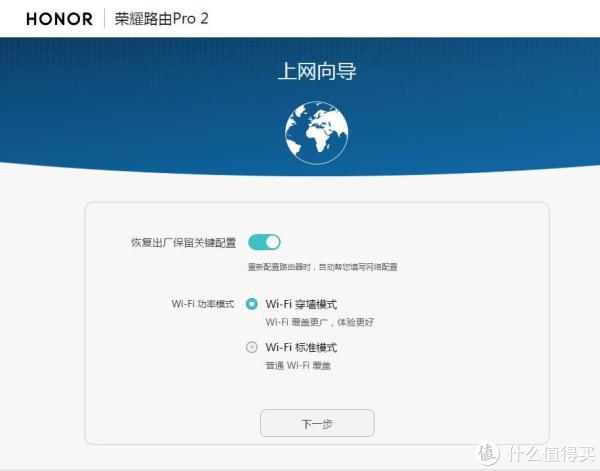
Task: Click the 下一步 button
Action: point(317,423)
